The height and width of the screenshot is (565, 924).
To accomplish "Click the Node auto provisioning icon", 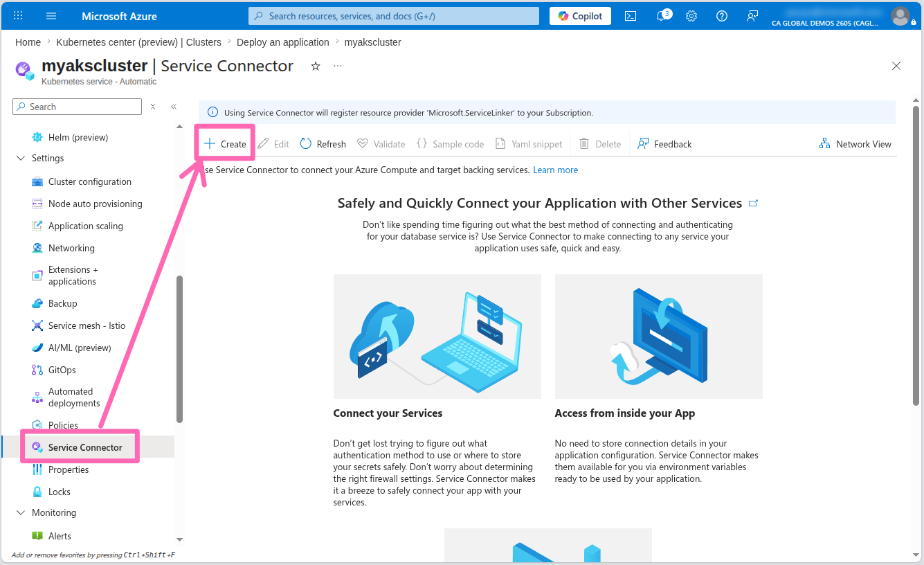I will [x=37, y=204].
